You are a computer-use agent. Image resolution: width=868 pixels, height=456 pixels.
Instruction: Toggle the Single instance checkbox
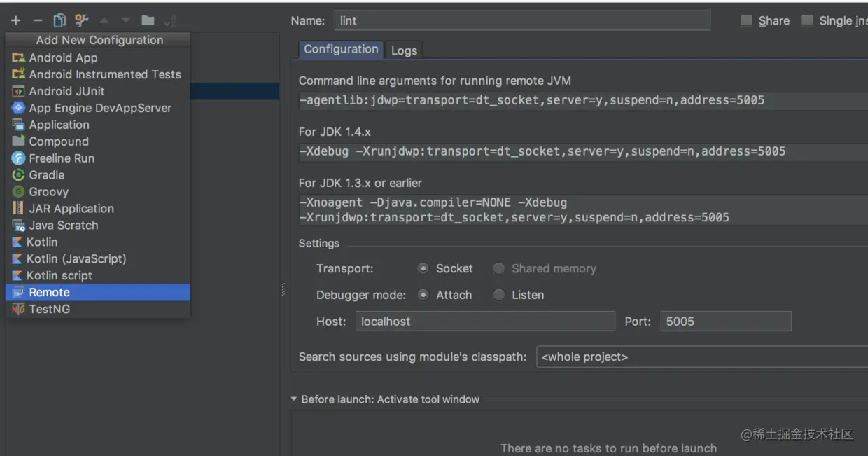point(807,20)
